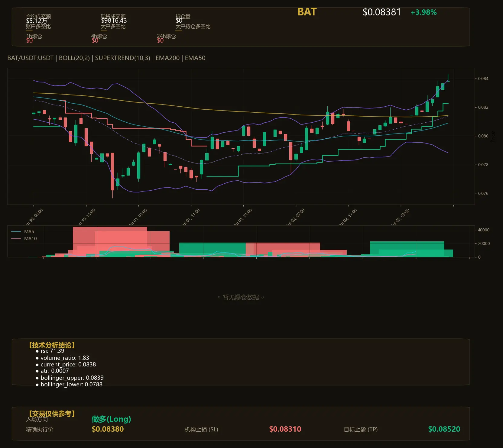The image size is (503, 448).
Task: Click the stop loss value $0.08310
Action: tap(285, 429)
